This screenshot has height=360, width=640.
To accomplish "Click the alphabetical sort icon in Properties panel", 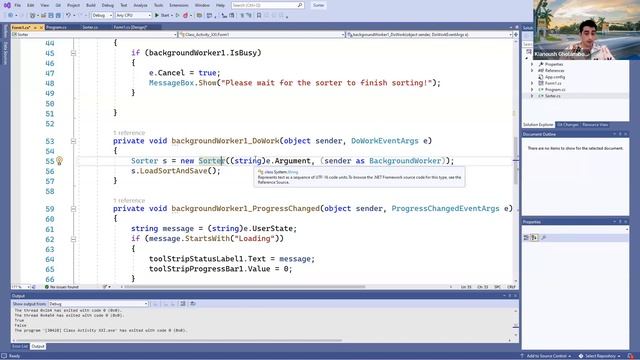I will point(534,238).
